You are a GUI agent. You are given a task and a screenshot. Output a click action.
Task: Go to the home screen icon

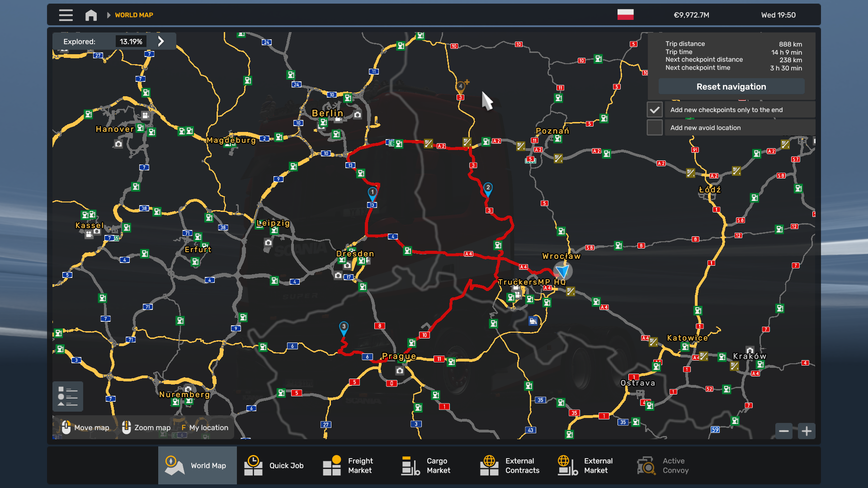91,15
